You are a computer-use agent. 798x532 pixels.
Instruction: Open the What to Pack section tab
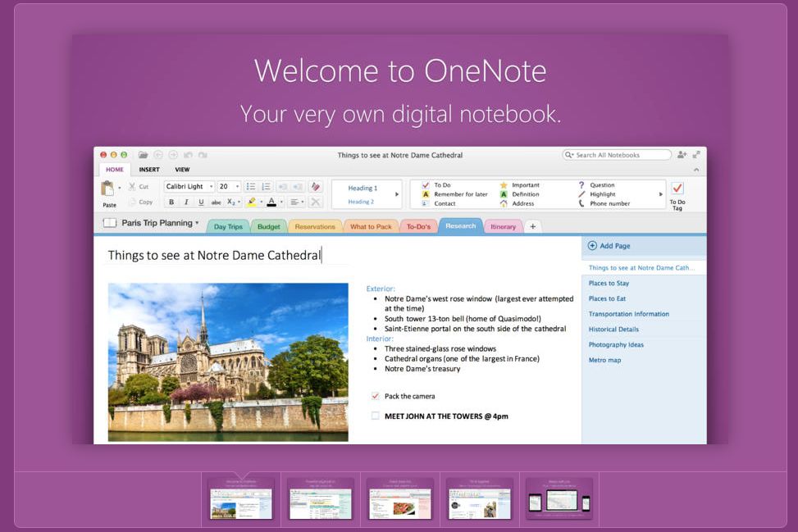tap(371, 227)
